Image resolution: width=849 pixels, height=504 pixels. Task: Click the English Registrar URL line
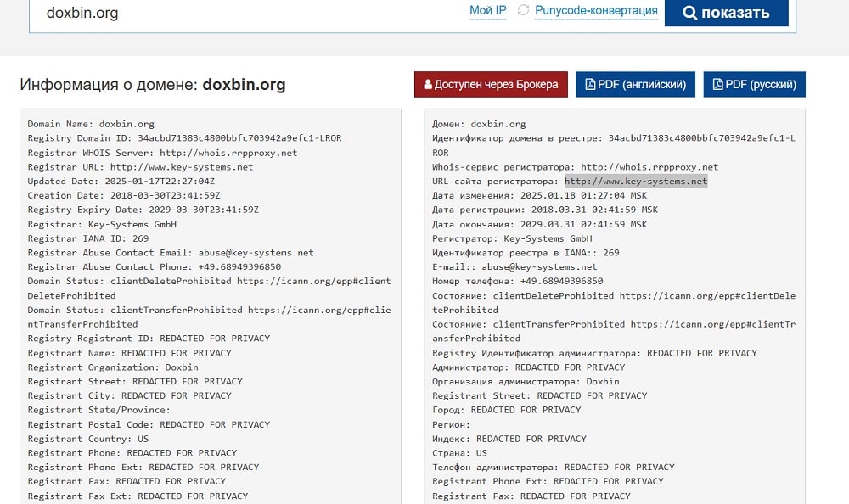(140, 167)
